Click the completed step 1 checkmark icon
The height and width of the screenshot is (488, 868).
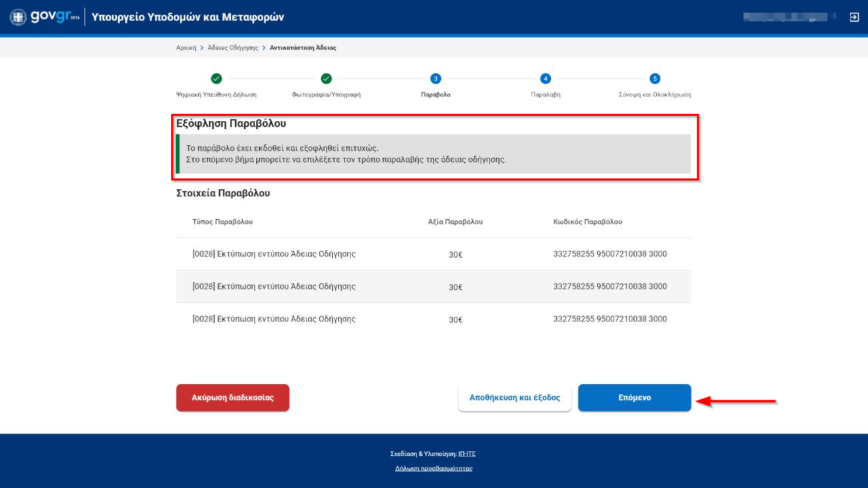tap(216, 79)
